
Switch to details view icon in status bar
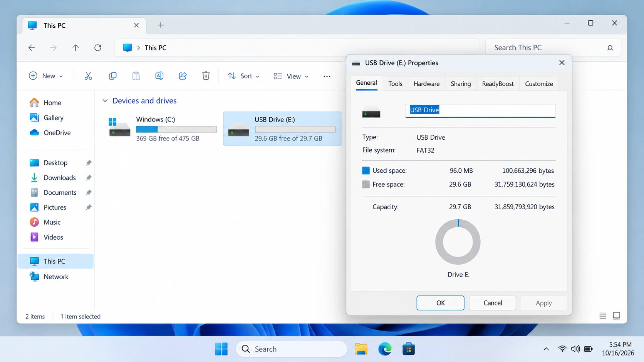[603, 316]
